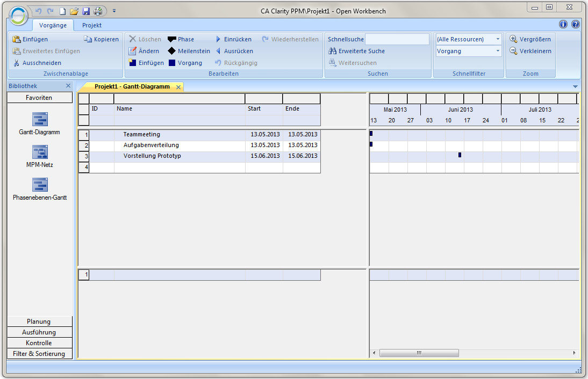The height and width of the screenshot is (379, 588).
Task: Click the undo arrow in quick access toolbar
Action: 38,11
